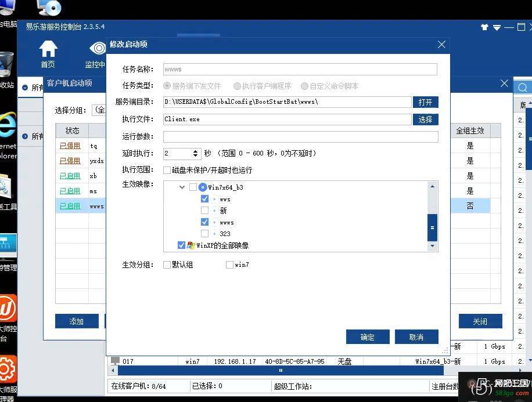The image size is (532, 402).
Task: Open the title bar dropdown menu arrow
Action: pyautogui.click(x=497, y=27)
